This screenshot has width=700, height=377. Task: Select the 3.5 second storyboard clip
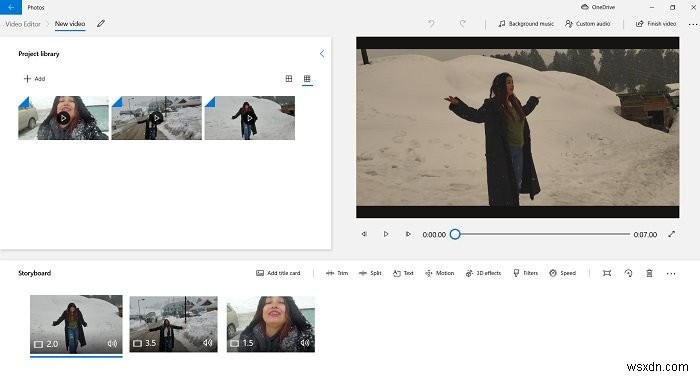pos(174,324)
